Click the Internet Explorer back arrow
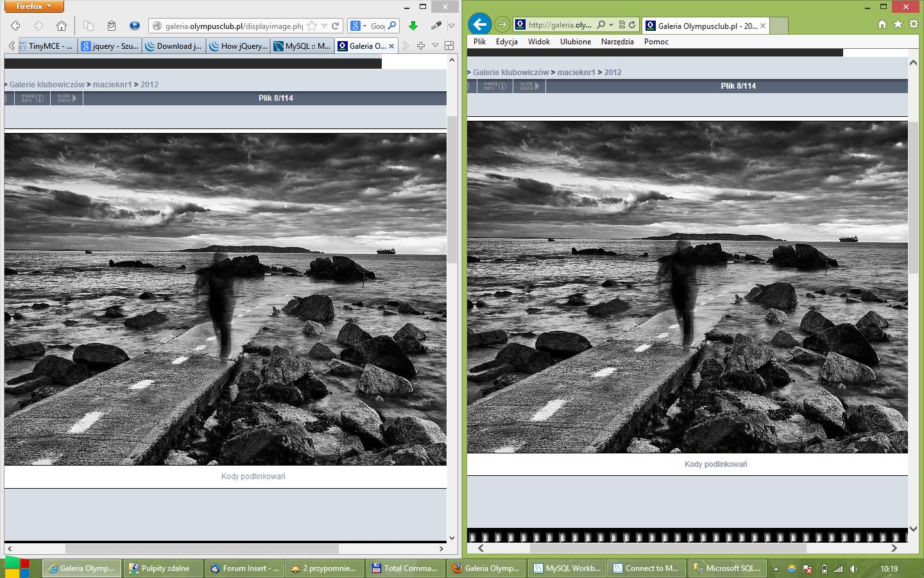Screen dimensions: 924x578 [479, 24]
